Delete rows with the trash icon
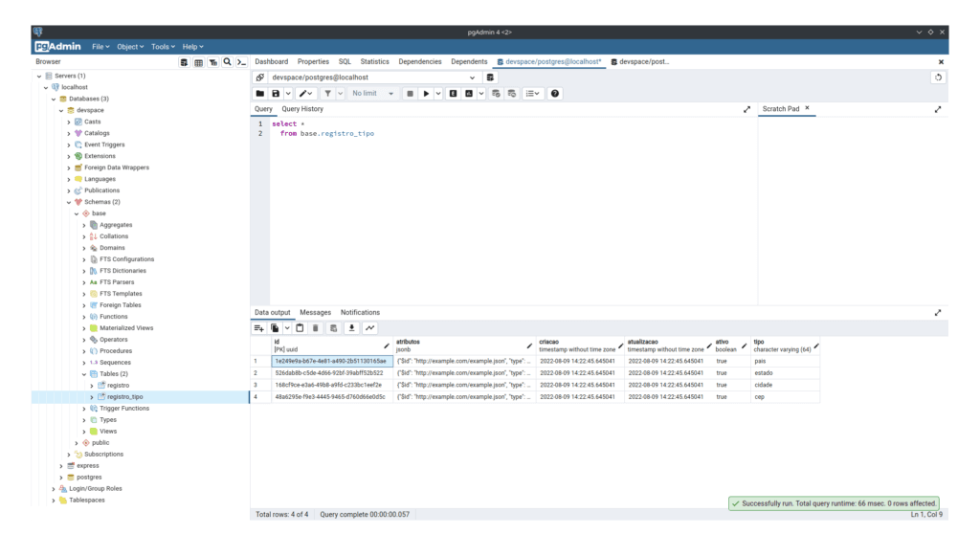The height and width of the screenshot is (557, 980). coord(316,328)
